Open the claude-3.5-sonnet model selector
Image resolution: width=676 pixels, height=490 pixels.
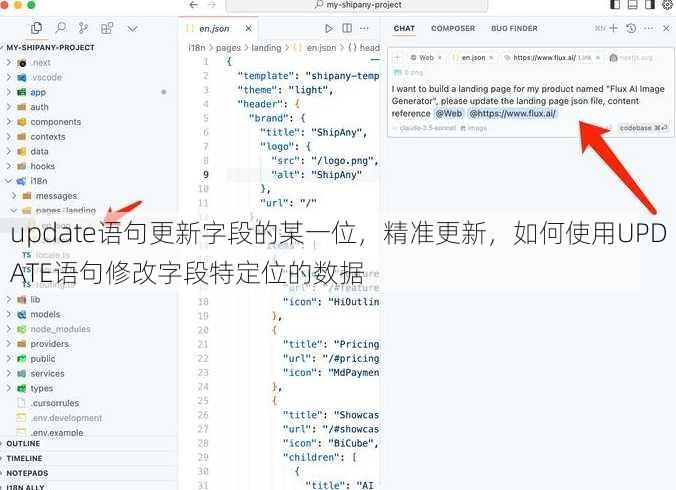(x=427, y=128)
